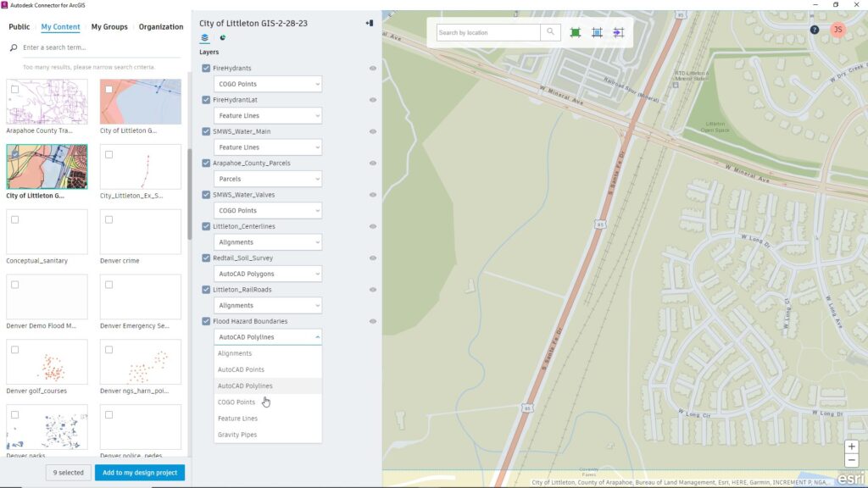Viewport: 868px width, 488px height.
Task: Hide the SMWS_Water_Valves layer with eye icon
Action: pos(373,194)
